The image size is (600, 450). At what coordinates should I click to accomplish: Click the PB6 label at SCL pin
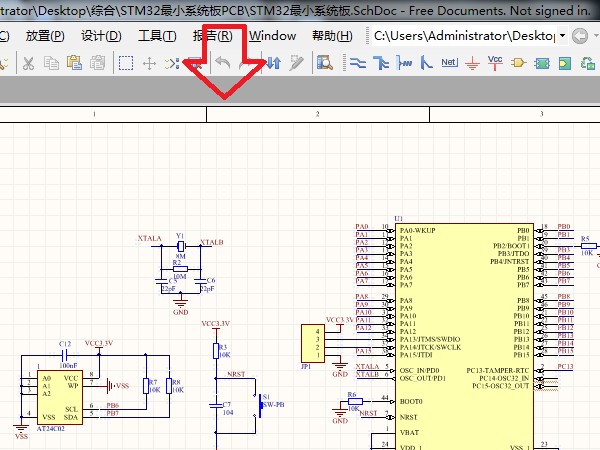pyautogui.click(x=112, y=405)
